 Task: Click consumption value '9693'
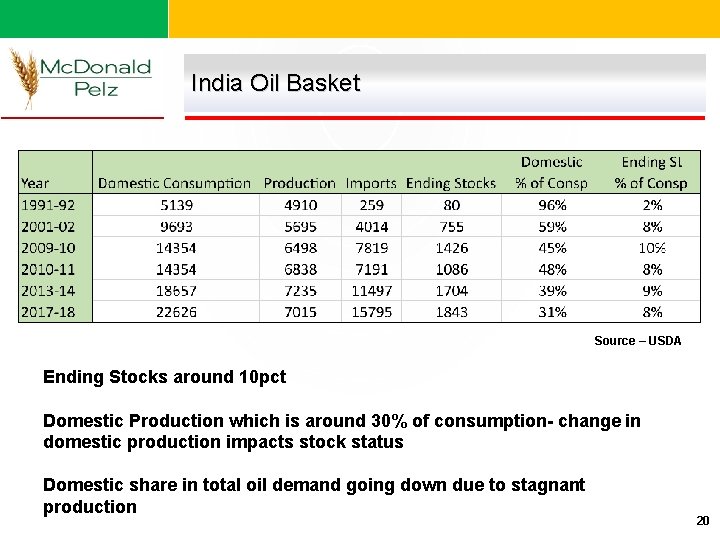click(176, 226)
